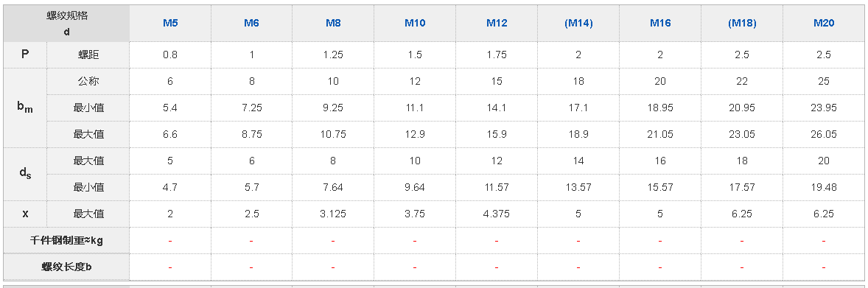Open the (M14) thread size link
The width and height of the screenshot is (868, 288).
point(578,24)
